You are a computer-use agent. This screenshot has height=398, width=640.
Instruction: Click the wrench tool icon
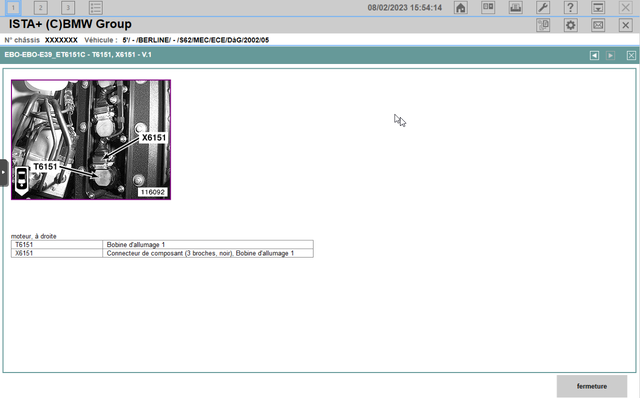point(543,8)
